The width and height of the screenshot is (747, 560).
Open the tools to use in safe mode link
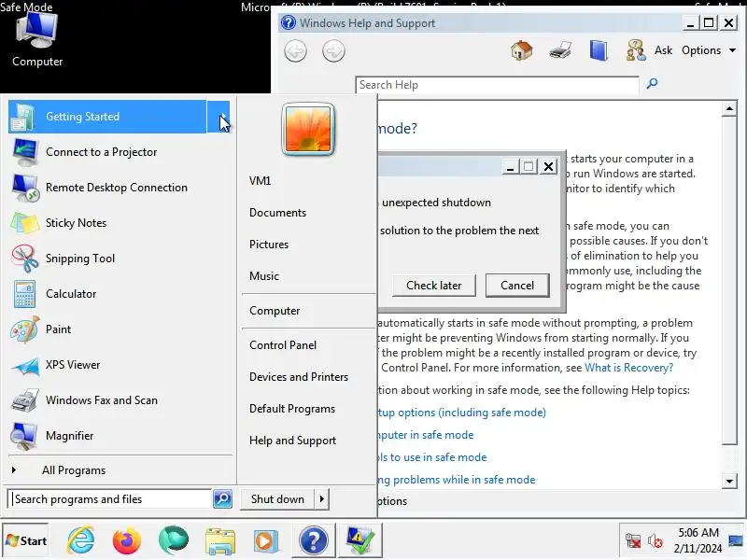coord(431,457)
